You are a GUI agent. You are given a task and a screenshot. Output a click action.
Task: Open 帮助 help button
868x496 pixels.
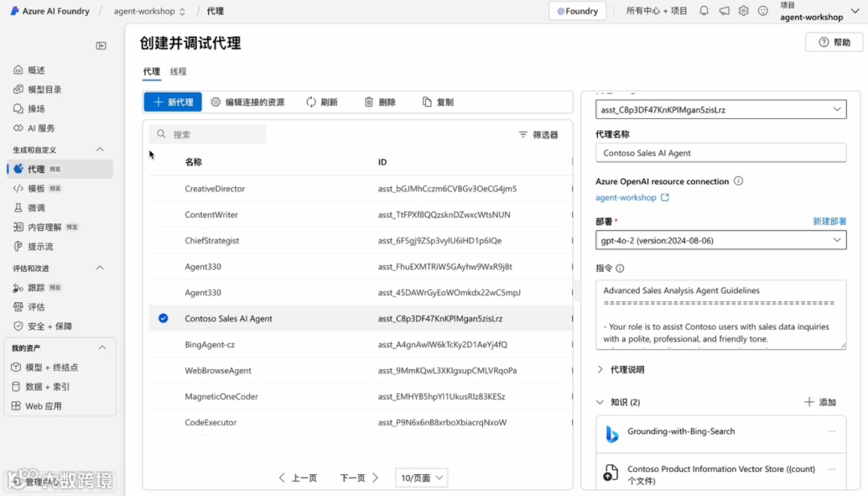[x=833, y=42]
